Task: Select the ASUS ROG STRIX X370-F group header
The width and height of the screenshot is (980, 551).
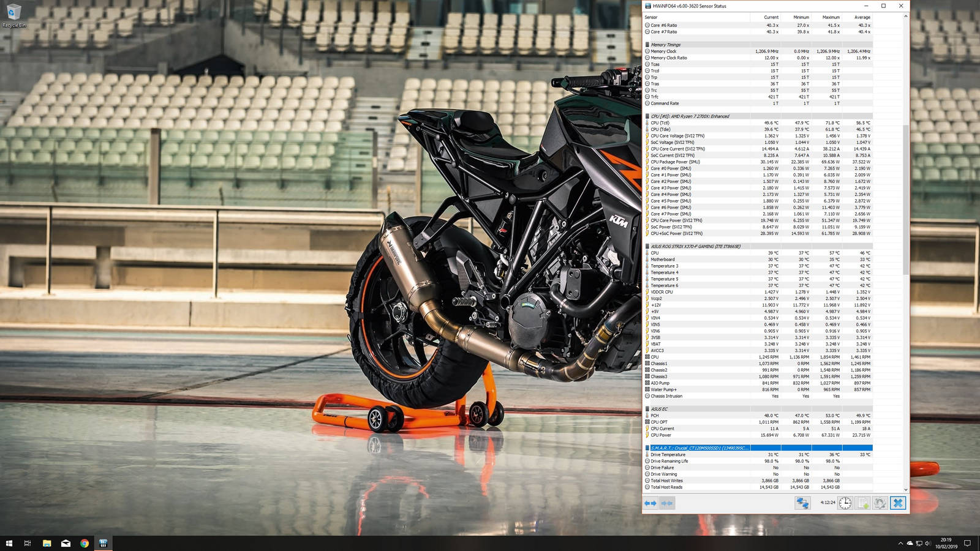Action: tap(695, 246)
